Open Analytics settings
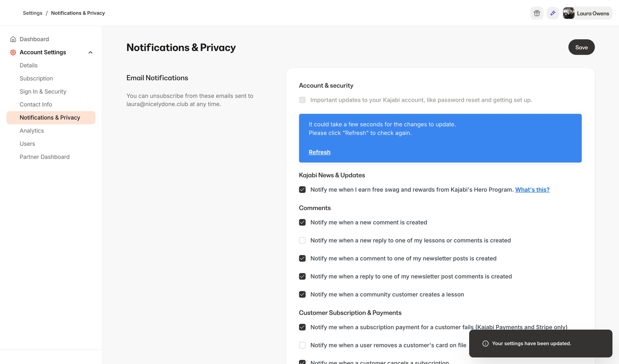The width and height of the screenshot is (619, 364). (32, 131)
